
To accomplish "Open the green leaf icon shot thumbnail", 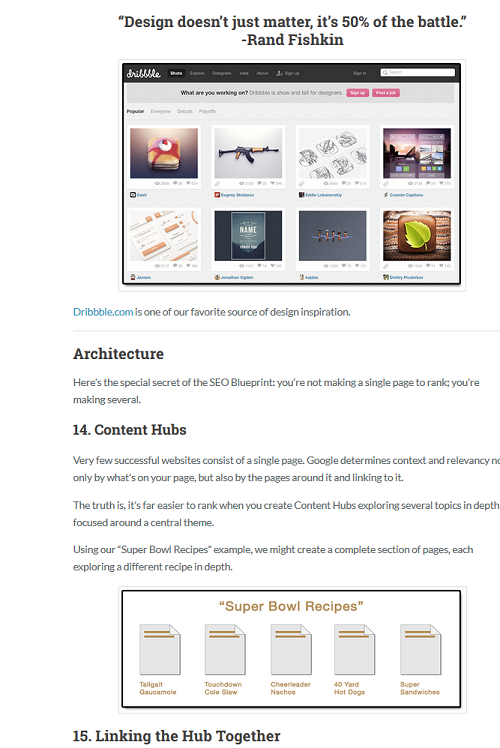I will 417,236.
